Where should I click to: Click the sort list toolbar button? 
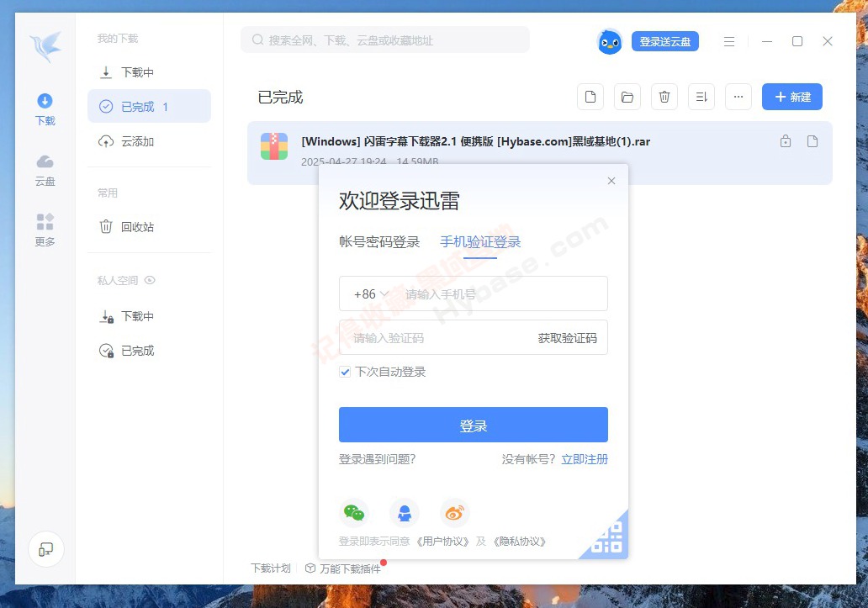point(701,97)
